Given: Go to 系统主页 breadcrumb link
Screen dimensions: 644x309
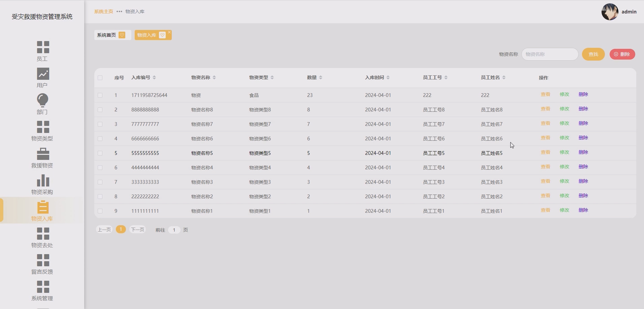Looking at the screenshot, I should [x=104, y=11].
